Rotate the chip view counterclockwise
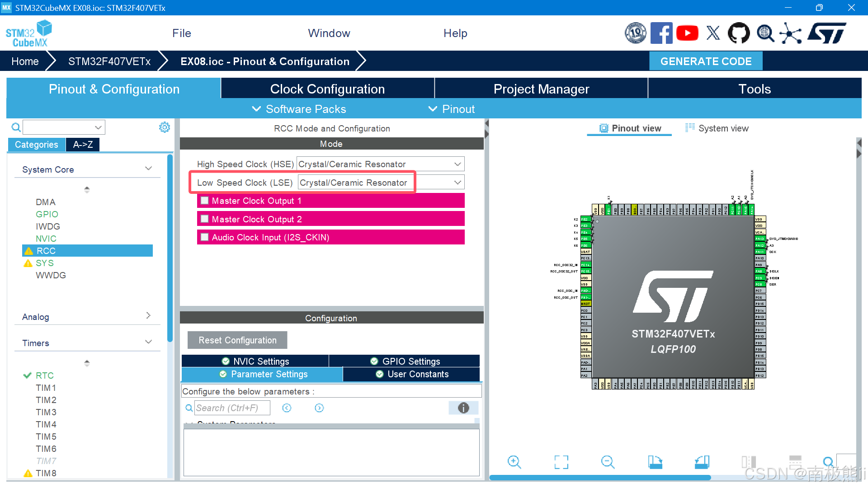Image resolution: width=868 pixels, height=488 pixels. coord(702,462)
